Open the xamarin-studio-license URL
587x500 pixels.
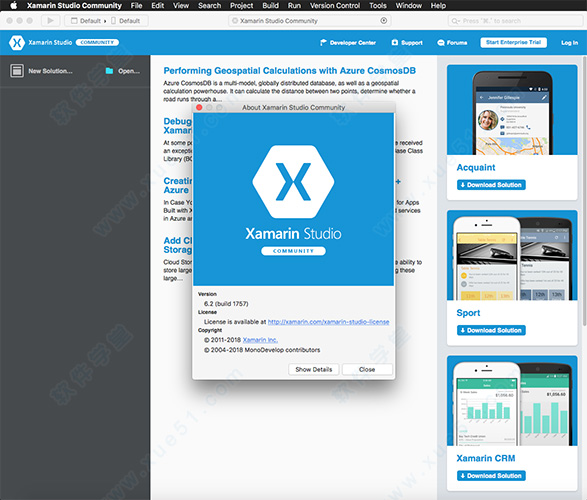tap(328, 322)
